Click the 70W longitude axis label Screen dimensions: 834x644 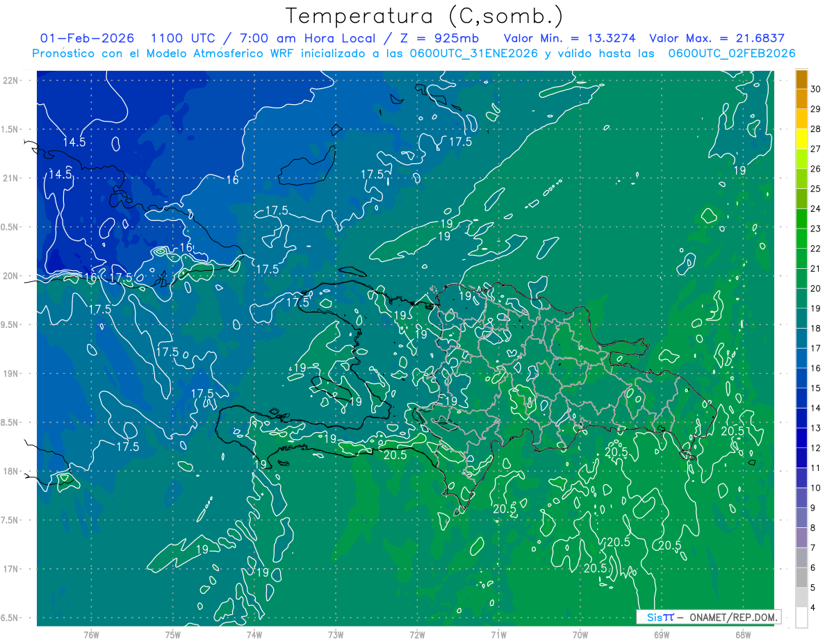(x=580, y=634)
